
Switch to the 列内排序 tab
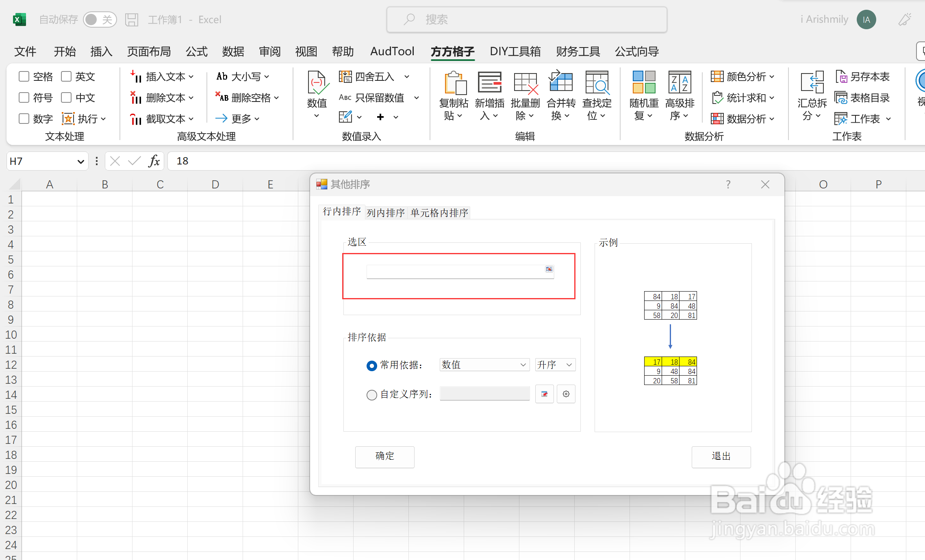(x=385, y=212)
